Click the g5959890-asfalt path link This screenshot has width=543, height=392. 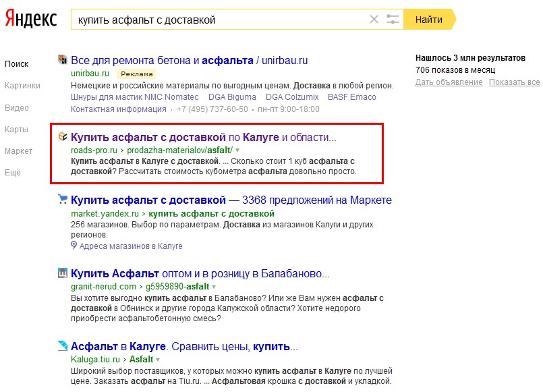(x=177, y=287)
